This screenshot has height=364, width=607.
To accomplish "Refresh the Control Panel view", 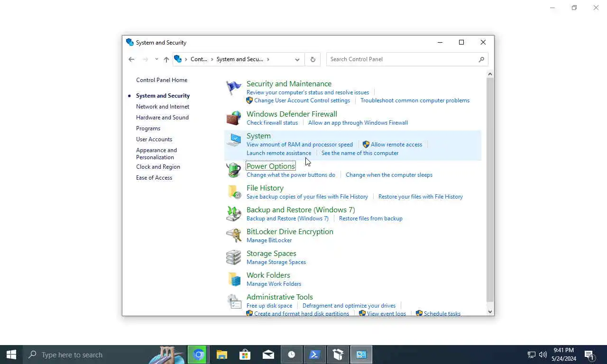I will 313,59.
